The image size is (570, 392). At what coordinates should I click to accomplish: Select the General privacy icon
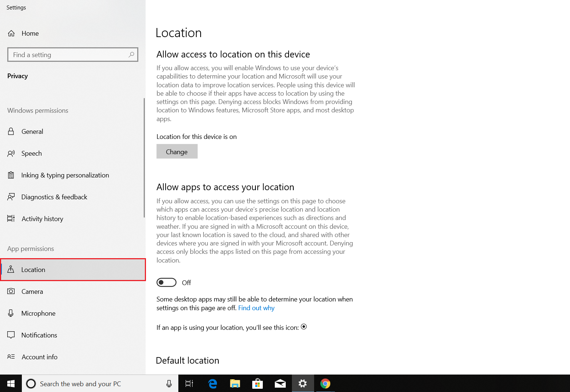(x=11, y=131)
